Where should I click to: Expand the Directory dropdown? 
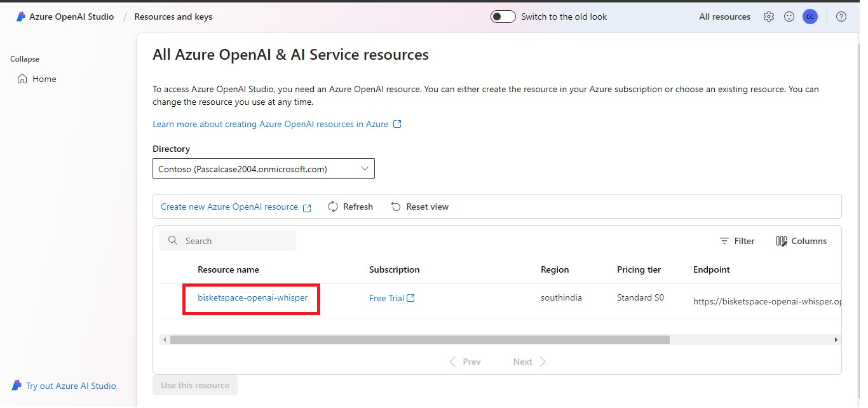click(263, 168)
